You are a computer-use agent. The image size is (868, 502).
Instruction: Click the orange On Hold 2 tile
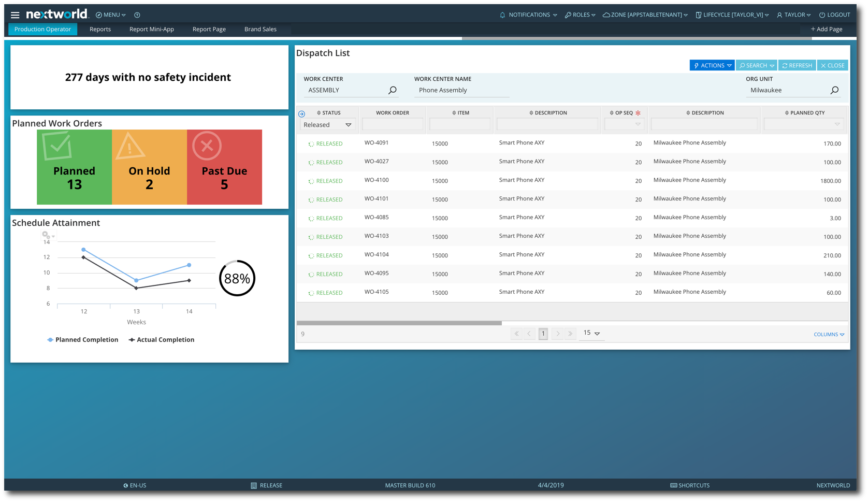pos(149,167)
